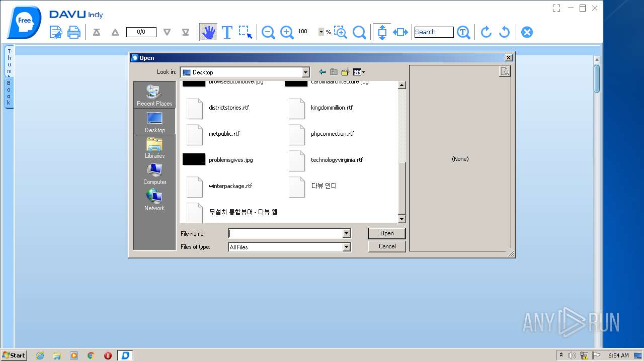
Task: Select the Hand pan tool
Action: tap(208, 32)
